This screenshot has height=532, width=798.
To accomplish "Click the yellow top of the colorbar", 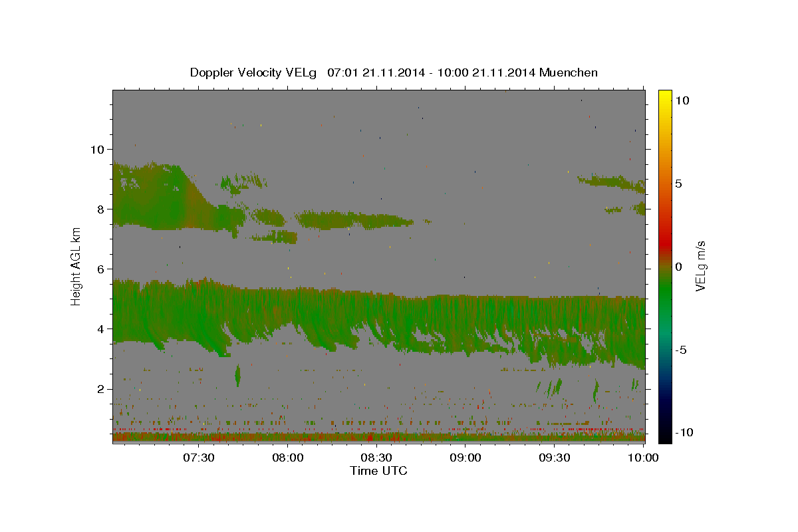I will [665, 94].
